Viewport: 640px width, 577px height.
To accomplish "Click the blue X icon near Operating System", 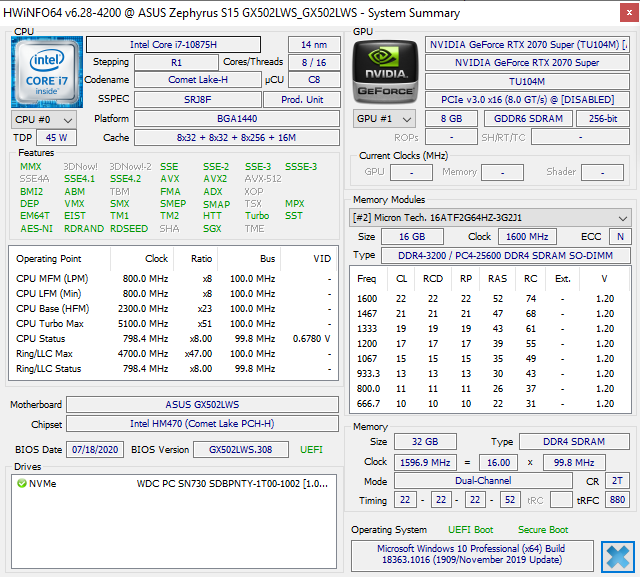I will click(618, 557).
